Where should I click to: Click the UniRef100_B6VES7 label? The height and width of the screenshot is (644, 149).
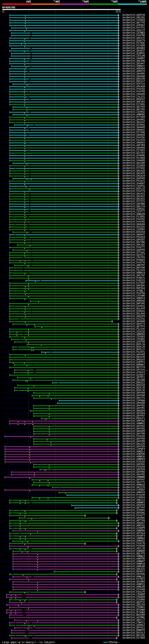(x=134, y=571)
